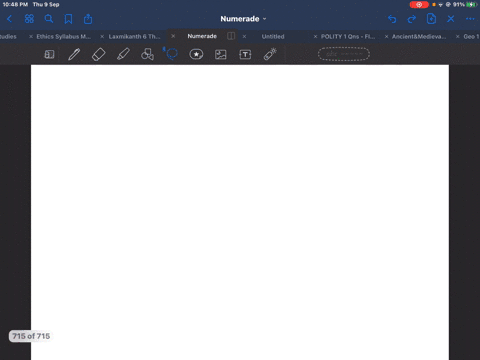Screen dimensions: 480x360
Task: Close the Ancient&Medieval tab
Action: point(386,37)
